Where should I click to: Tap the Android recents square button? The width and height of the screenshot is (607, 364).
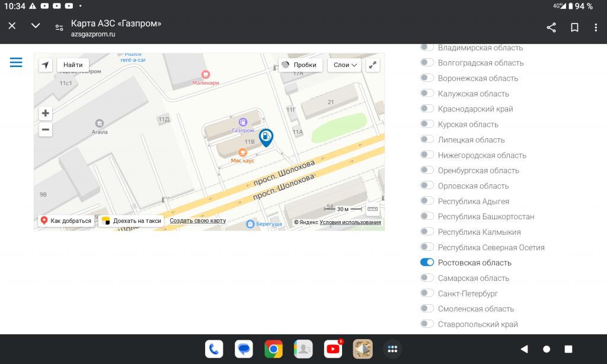click(568, 349)
